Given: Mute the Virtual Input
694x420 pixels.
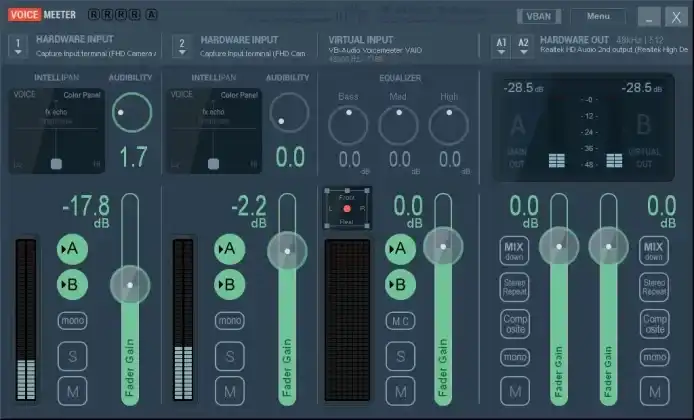Looking at the screenshot, I should point(400,391).
